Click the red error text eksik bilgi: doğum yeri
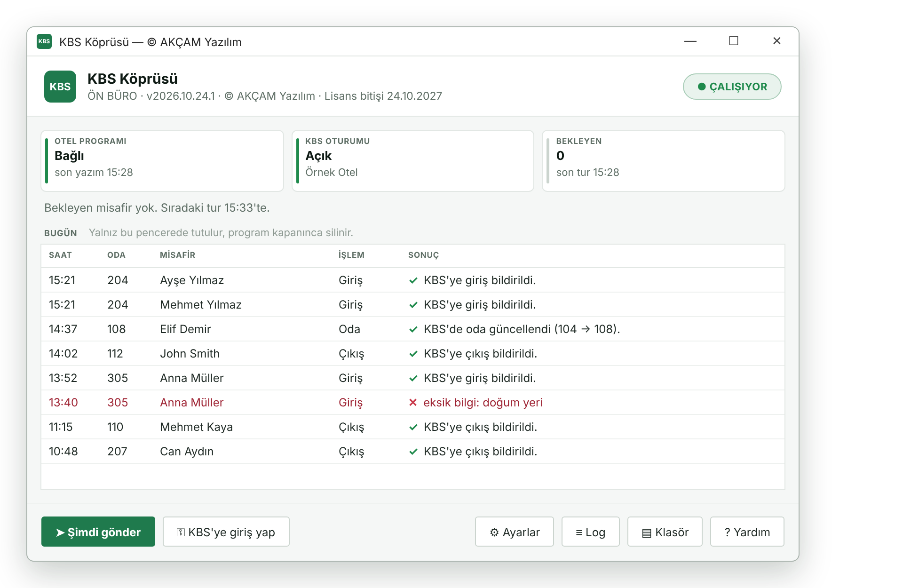Viewport: 903px width, 588px height. [483, 403]
